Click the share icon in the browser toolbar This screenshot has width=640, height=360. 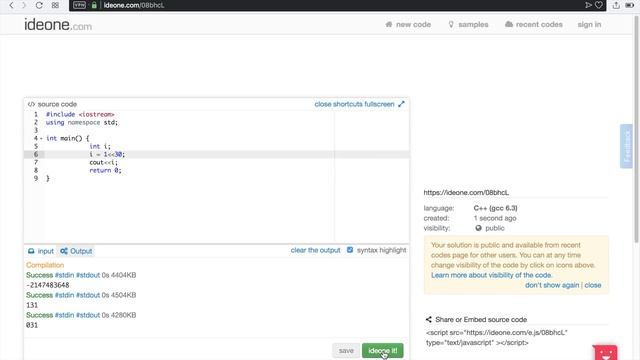coord(616,5)
